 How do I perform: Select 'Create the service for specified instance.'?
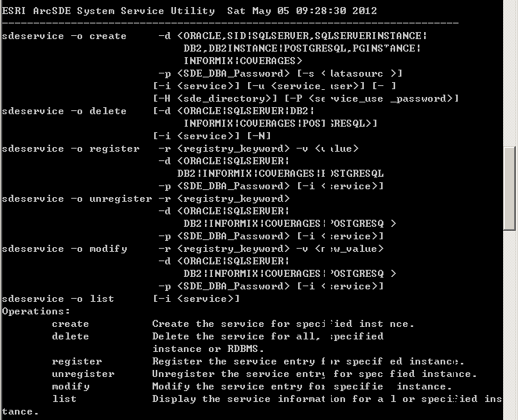283,324
